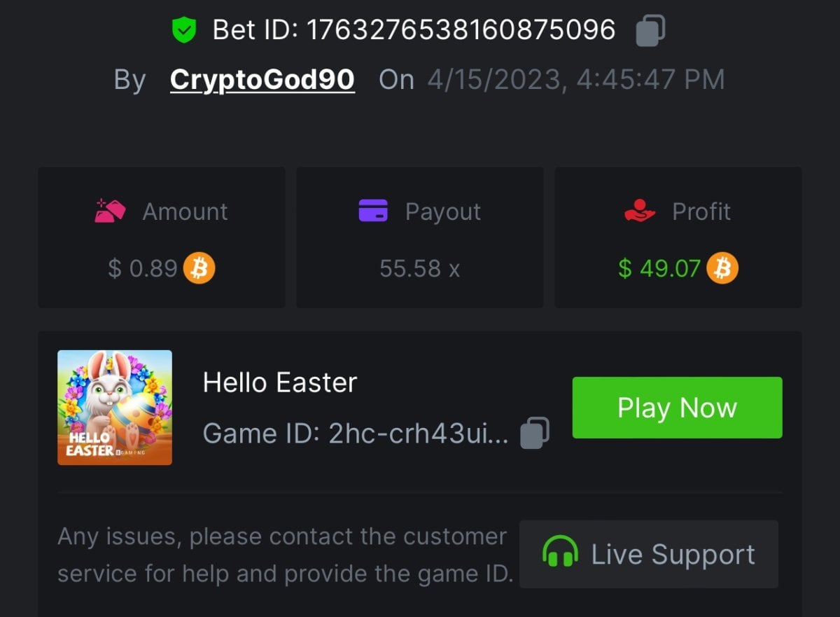The width and height of the screenshot is (840, 617).
Task: Click the red Profit hand icon
Action: (x=640, y=211)
